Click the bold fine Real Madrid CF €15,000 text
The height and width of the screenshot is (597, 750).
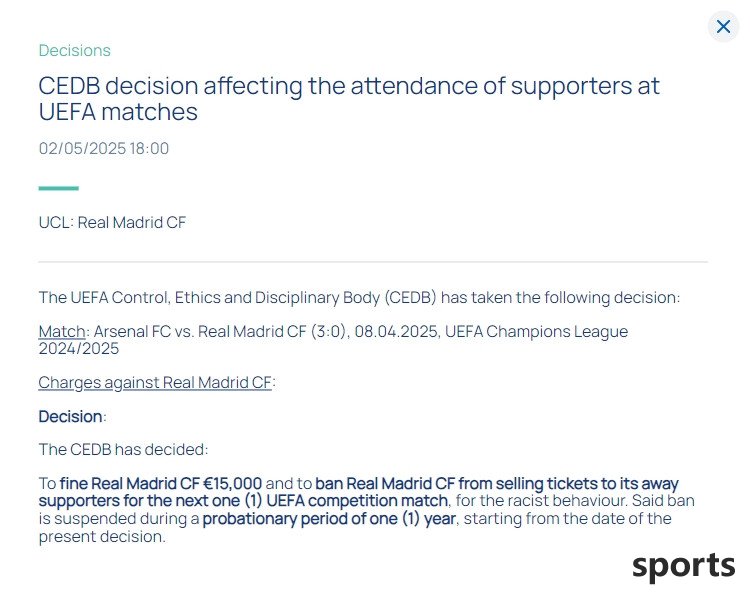(161, 484)
